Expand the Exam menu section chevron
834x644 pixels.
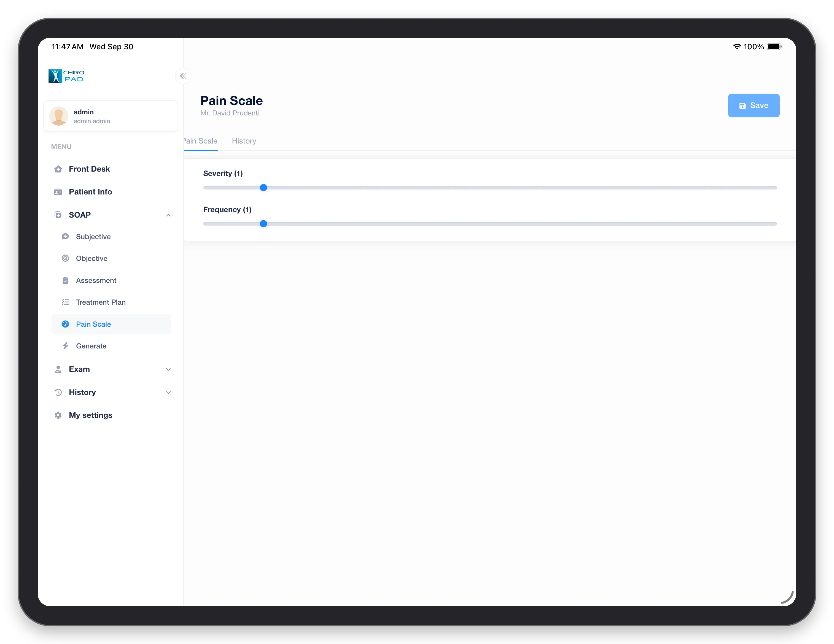[168, 369]
